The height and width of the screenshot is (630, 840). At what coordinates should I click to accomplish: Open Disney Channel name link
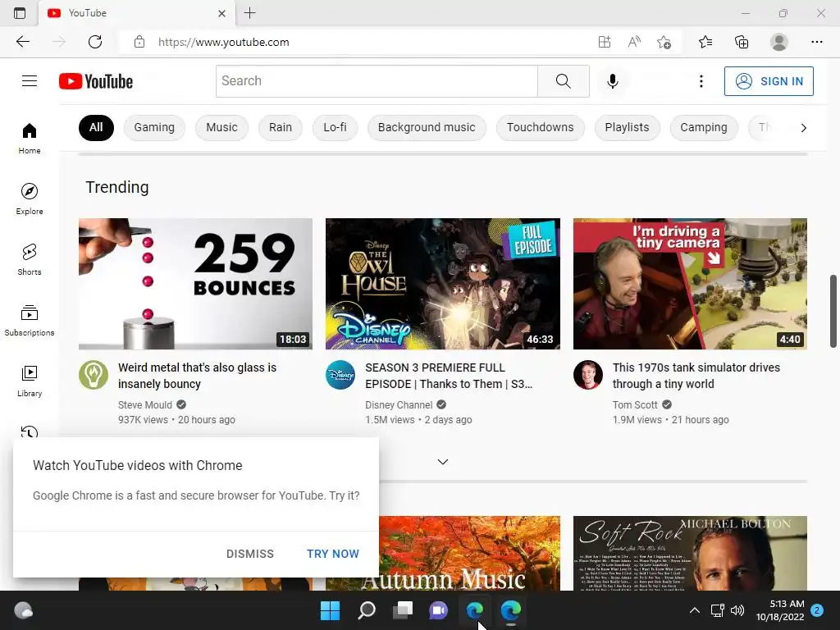399,404
